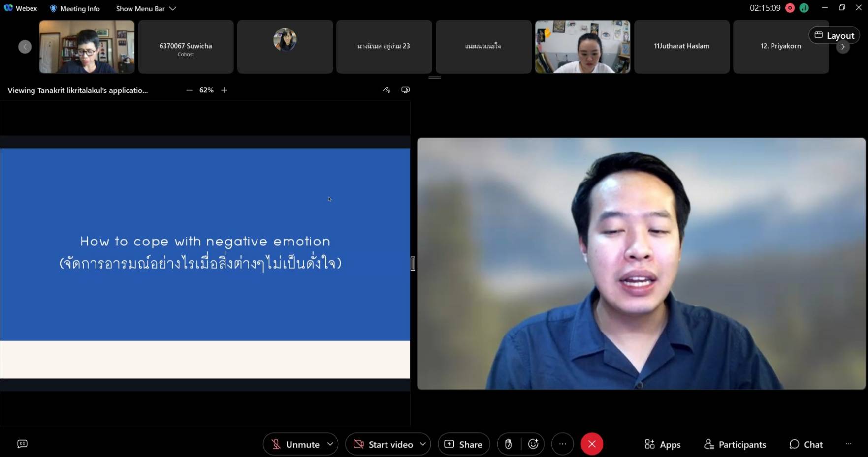Unmute the microphone
This screenshot has width=868, height=457.
(x=295, y=444)
